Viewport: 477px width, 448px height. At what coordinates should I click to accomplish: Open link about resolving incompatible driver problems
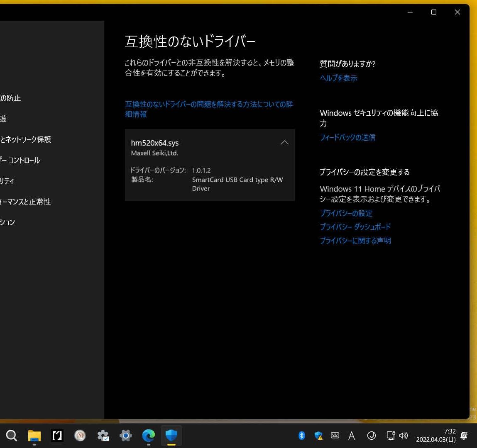tap(209, 109)
